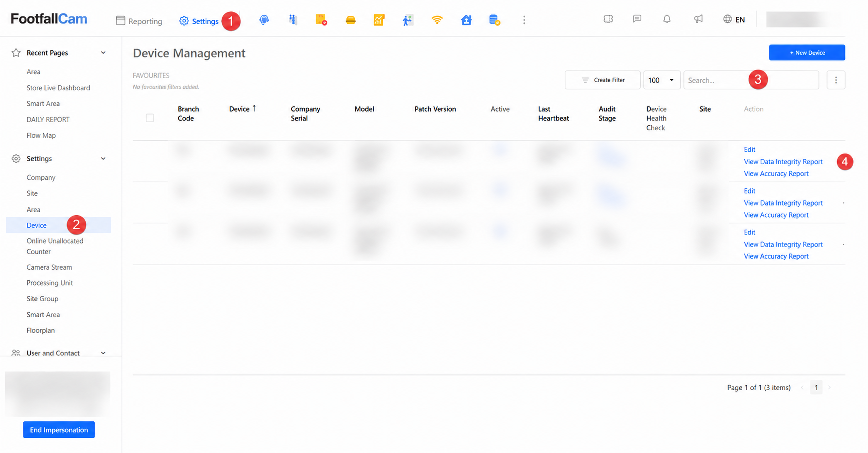Click the rounded square icon left of chat
This screenshot has height=453, width=868.
(608, 19)
